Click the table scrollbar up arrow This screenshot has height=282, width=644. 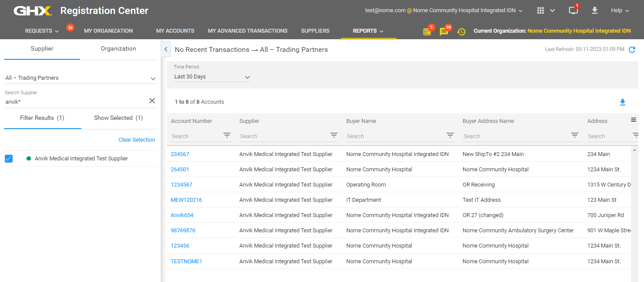pos(634,150)
